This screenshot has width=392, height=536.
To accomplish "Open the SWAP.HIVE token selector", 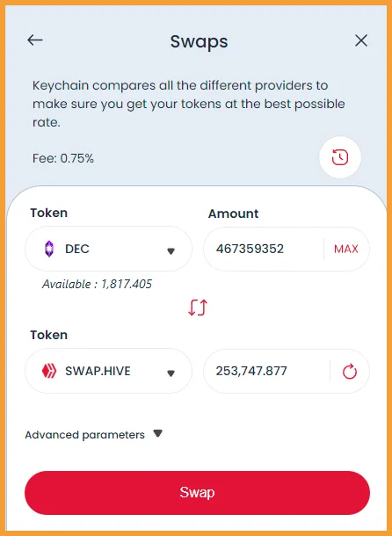I will coord(108,371).
